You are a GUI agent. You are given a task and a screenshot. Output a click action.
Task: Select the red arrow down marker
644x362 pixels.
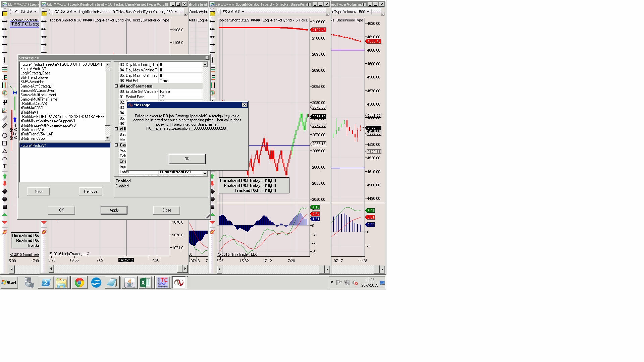point(5,184)
